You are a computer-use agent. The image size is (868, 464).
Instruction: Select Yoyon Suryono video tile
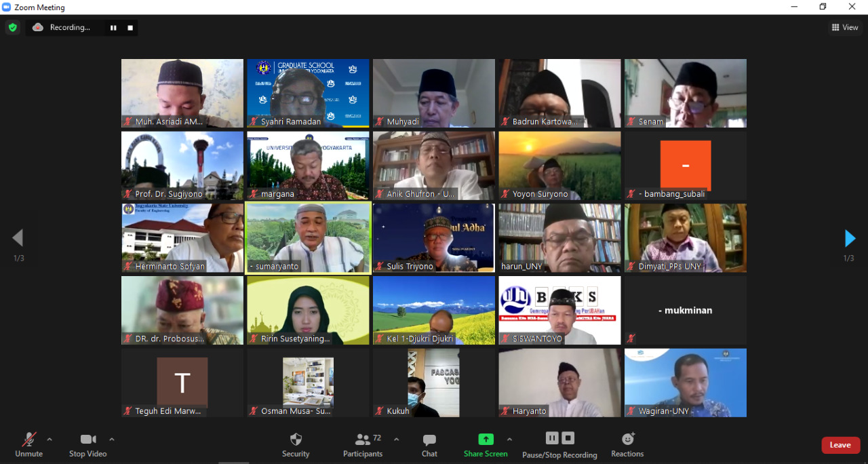559,166
